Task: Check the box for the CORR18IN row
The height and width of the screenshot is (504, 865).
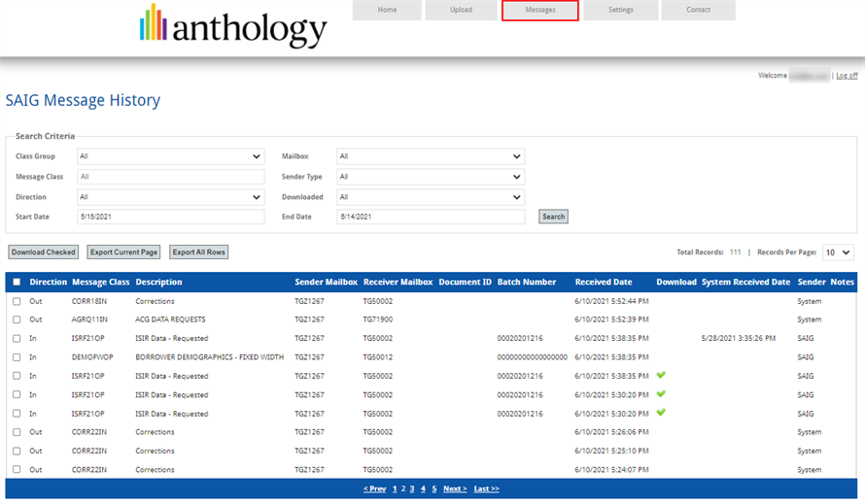Action: [17, 301]
